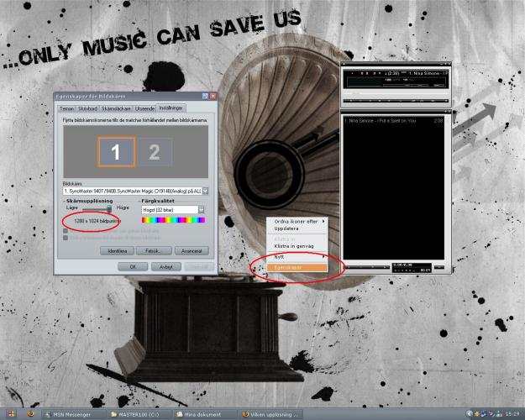Open the Start menu button
The width and height of the screenshot is (525, 420).
(x=10, y=414)
